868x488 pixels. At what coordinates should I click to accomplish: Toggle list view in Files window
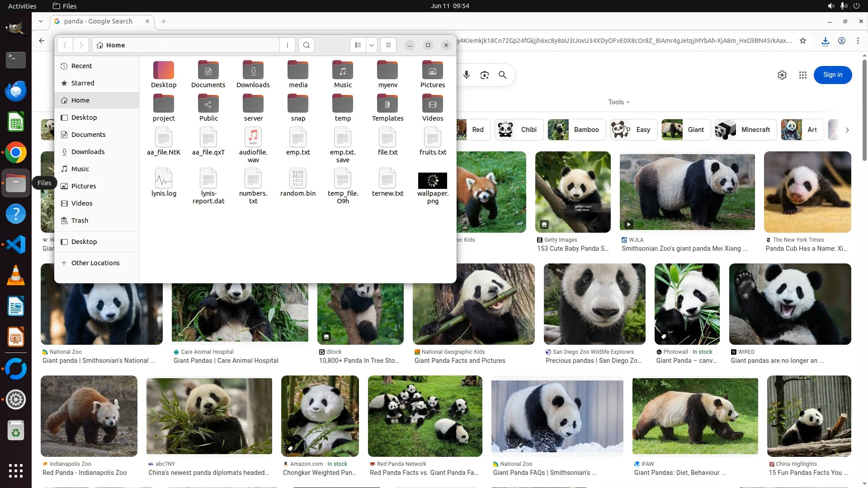pos(358,45)
